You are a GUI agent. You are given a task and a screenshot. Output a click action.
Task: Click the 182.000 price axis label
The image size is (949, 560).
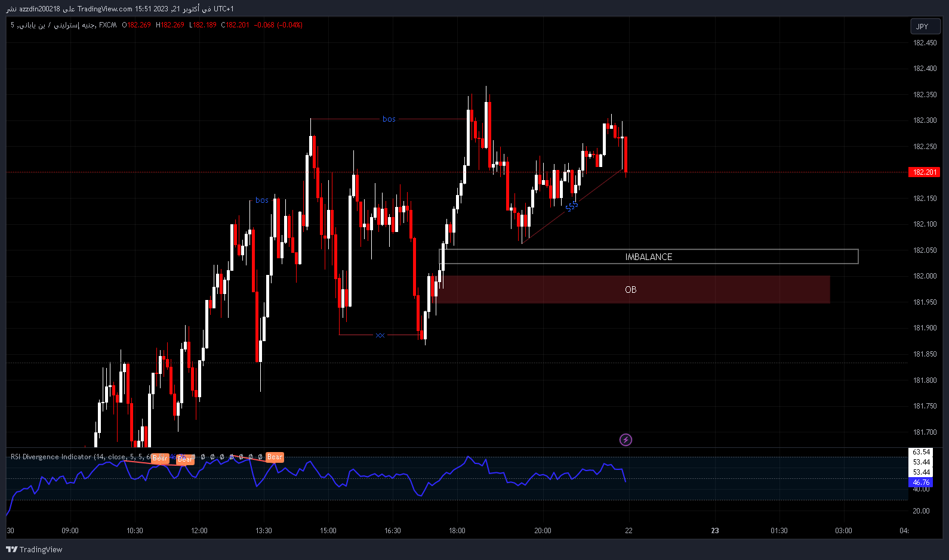tap(925, 276)
